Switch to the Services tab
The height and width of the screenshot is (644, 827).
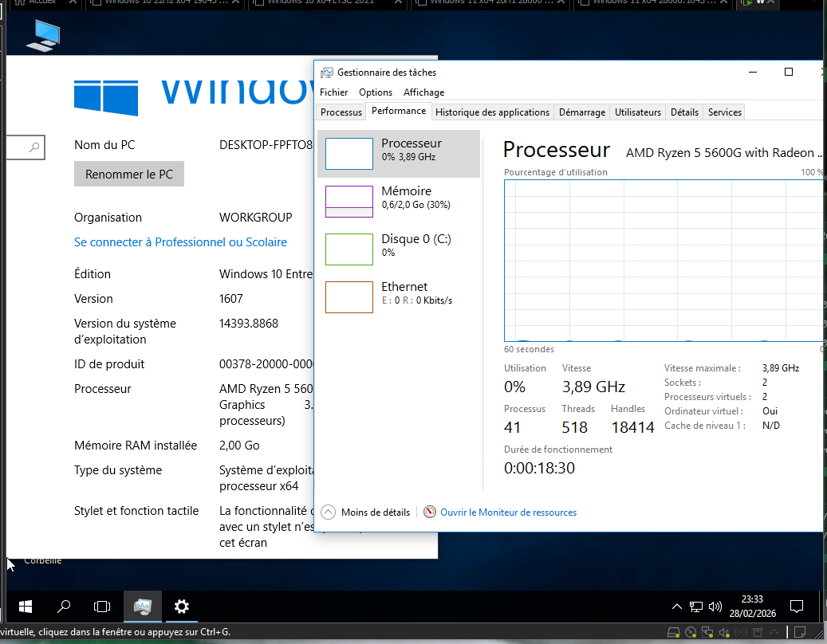tap(724, 112)
